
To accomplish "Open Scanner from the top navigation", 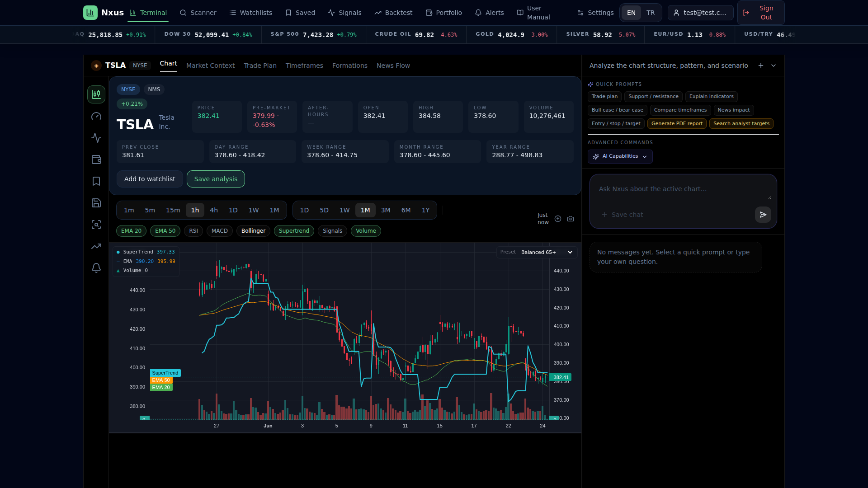I will point(198,13).
